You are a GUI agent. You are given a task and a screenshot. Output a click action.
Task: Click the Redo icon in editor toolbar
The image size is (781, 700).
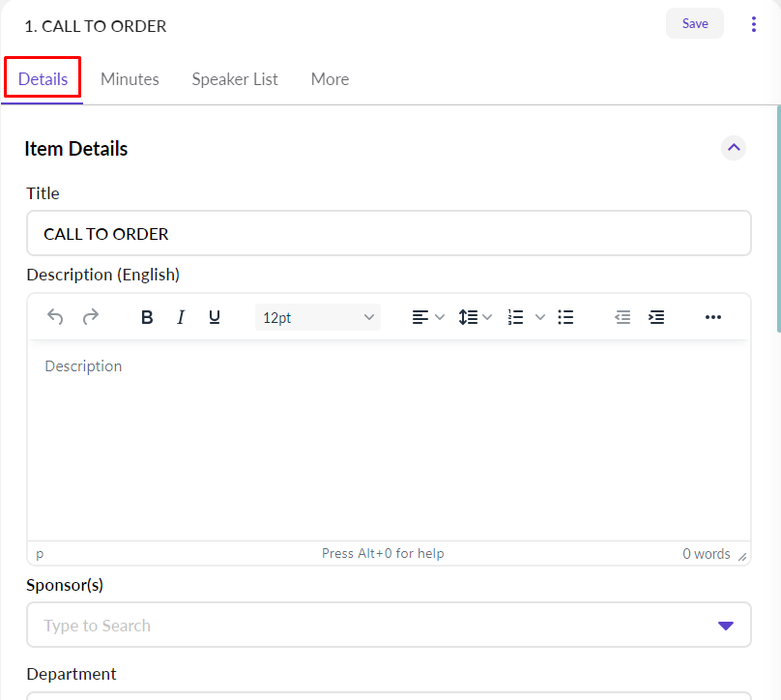click(90, 317)
